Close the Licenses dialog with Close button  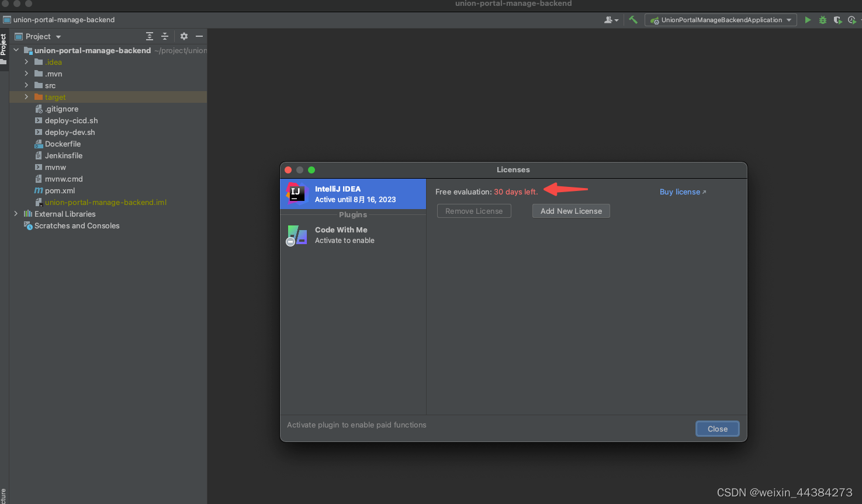[718, 429]
